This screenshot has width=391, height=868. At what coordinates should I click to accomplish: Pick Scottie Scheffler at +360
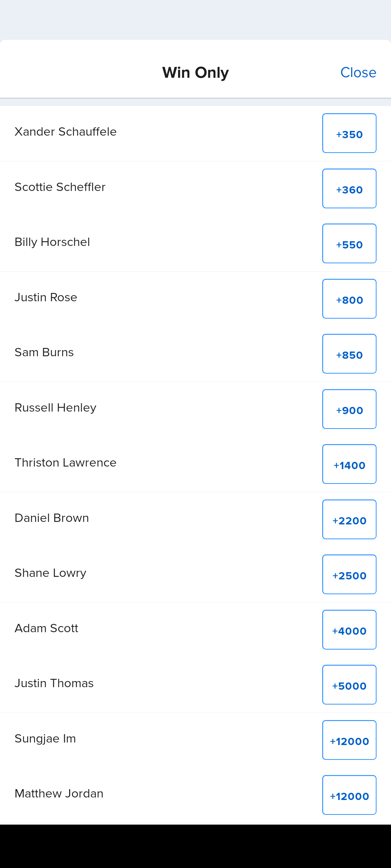point(349,189)
